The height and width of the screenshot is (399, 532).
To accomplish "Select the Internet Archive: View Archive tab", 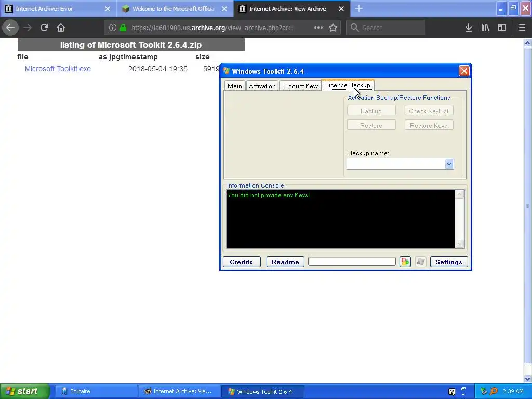I will [292, 9].
